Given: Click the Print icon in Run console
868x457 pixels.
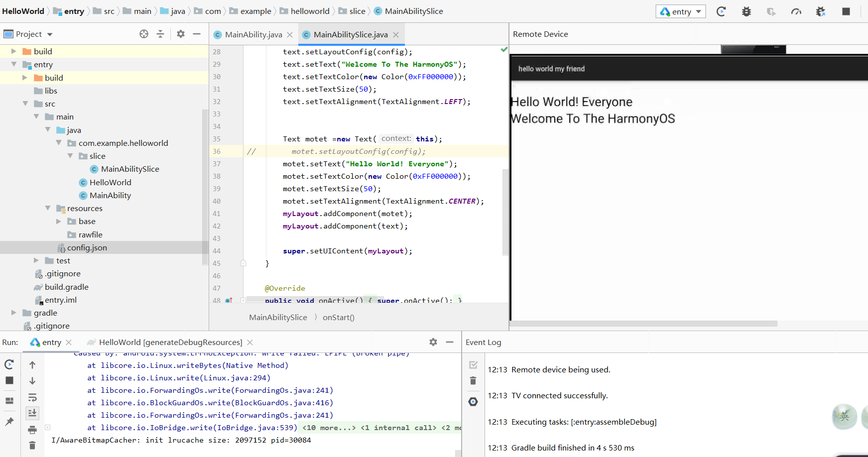Looking at the screenshot, I should point(32,430).
